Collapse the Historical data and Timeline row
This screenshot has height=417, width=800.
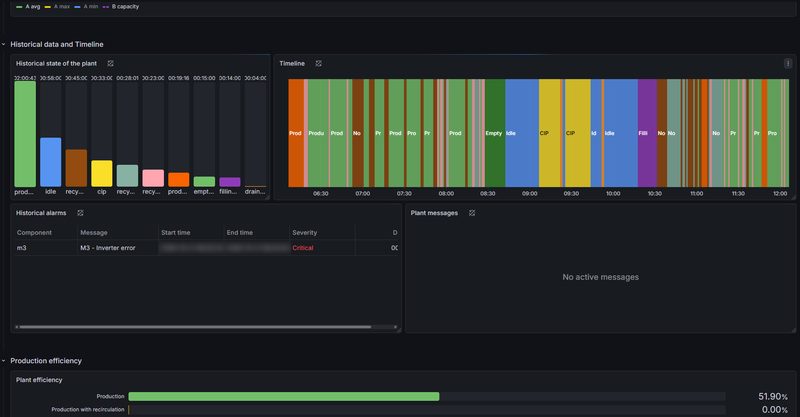coord(4,44)
